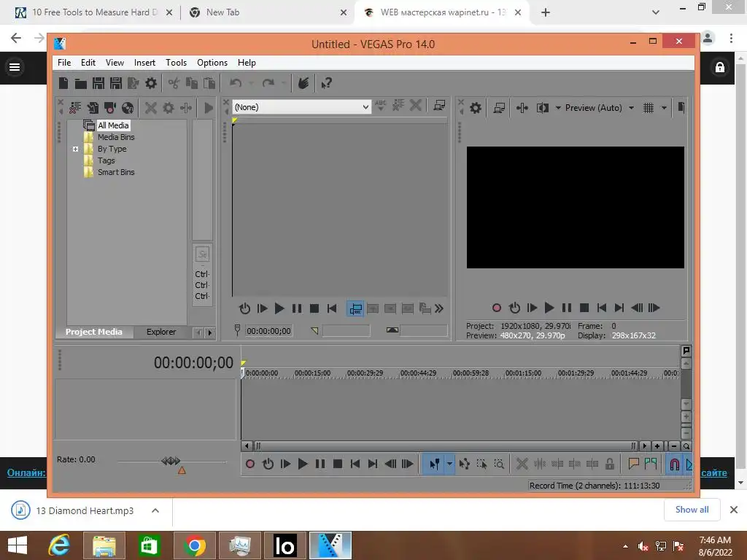
Task: Insert a Region with green flags icon
Action: (650, 464)
